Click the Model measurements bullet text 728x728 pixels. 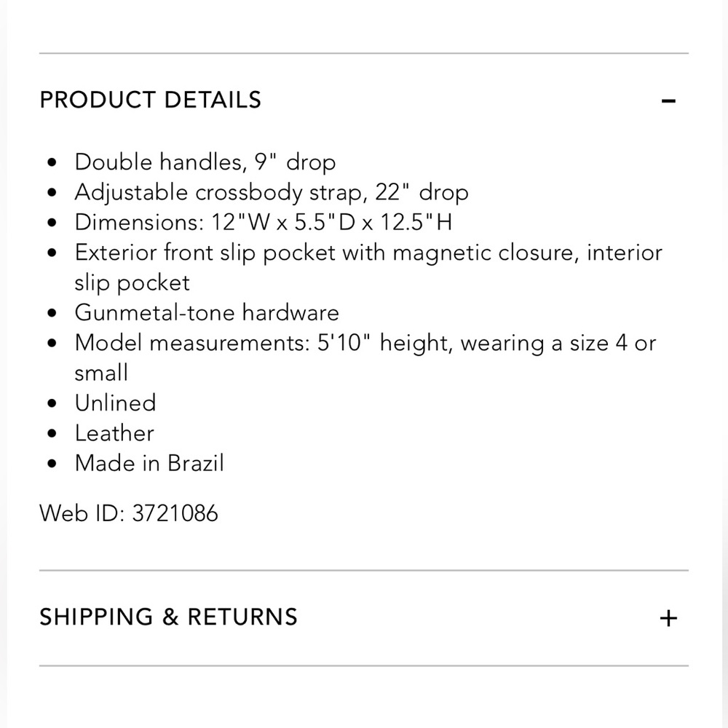click(x=365, y=357)
